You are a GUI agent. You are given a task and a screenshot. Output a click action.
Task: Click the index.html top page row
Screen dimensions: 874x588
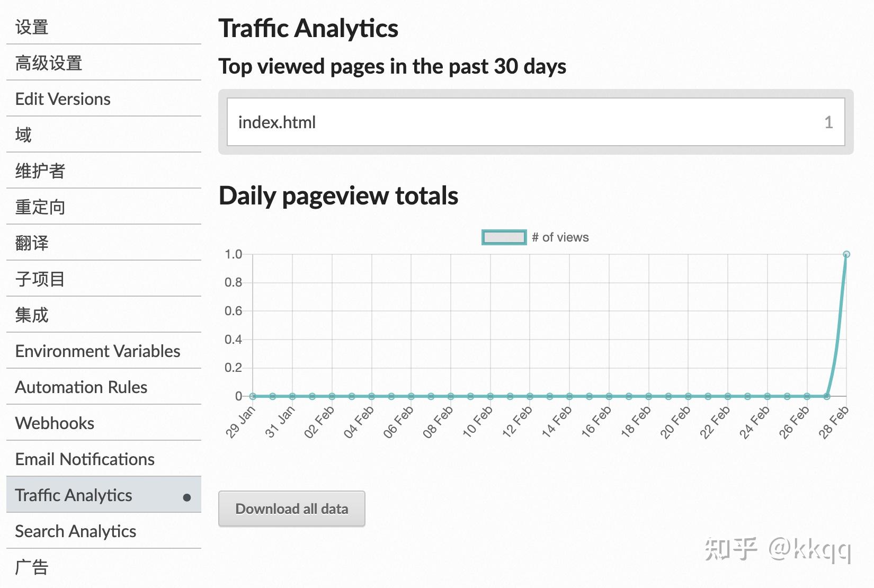[536, 122]
